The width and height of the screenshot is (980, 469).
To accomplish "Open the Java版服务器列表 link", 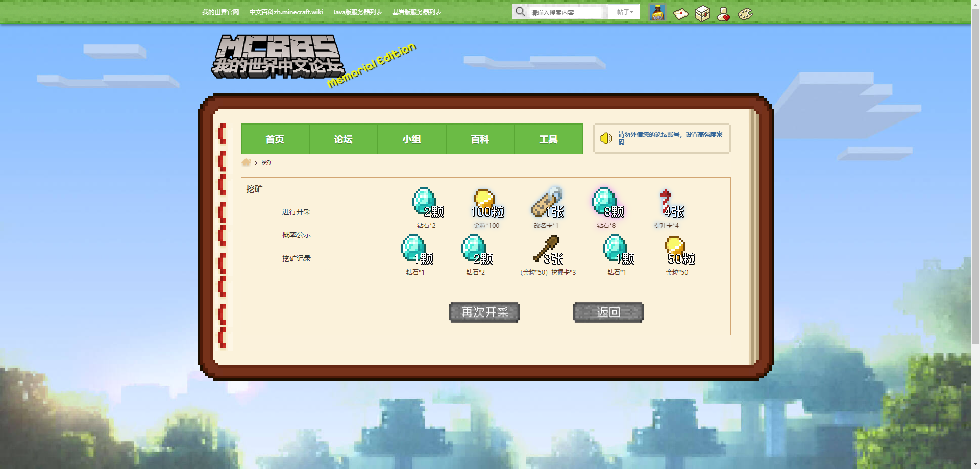I will click(357, 12).
